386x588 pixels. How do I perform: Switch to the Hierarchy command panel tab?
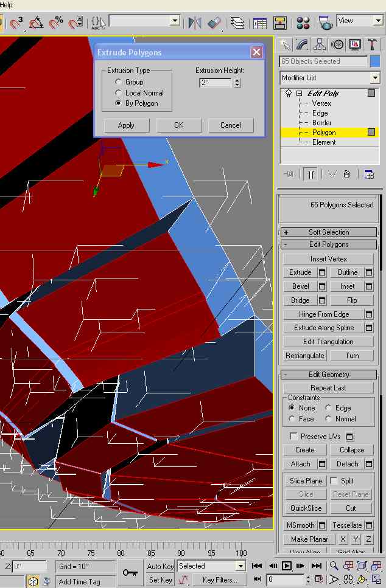[x=320, y=45]
